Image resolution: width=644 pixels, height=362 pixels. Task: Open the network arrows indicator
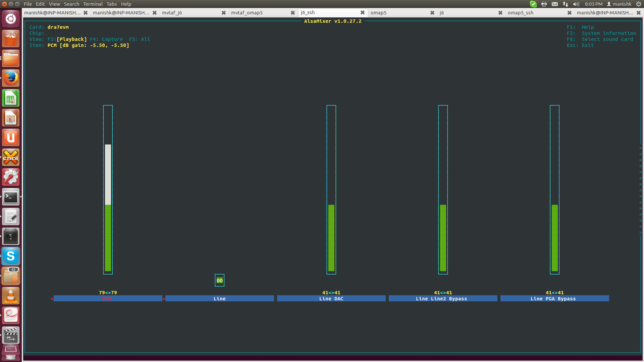[x=566, y=4]
